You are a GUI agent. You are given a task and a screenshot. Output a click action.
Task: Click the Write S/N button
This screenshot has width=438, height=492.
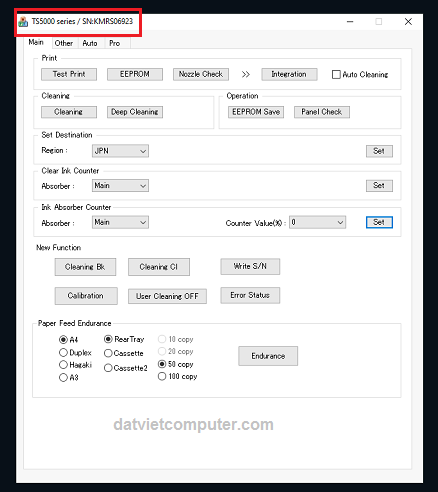[250, 266]
